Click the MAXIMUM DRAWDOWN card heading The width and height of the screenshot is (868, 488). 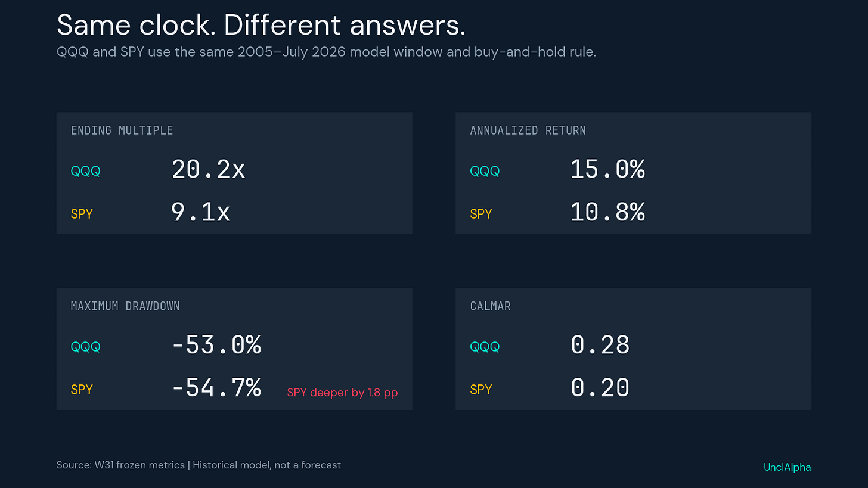point(125,306)
